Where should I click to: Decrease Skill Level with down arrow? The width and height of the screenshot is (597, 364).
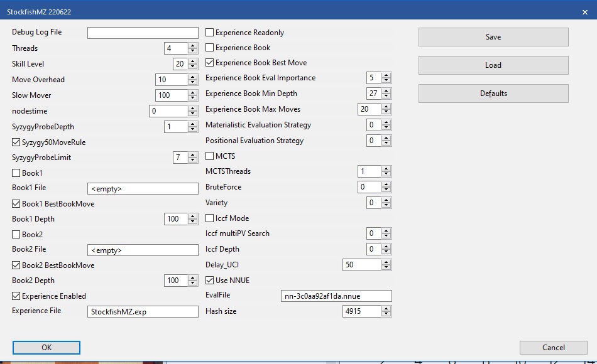[x=193, y=67]
